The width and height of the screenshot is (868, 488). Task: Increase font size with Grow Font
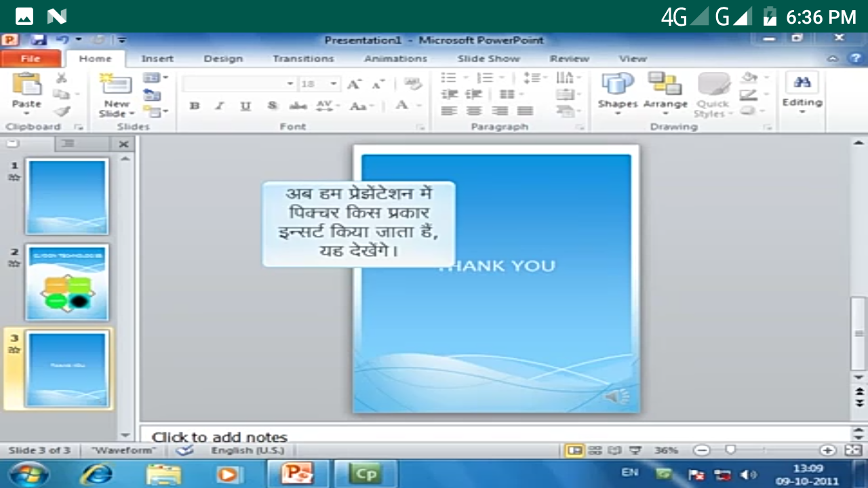(x=354, y=84)
